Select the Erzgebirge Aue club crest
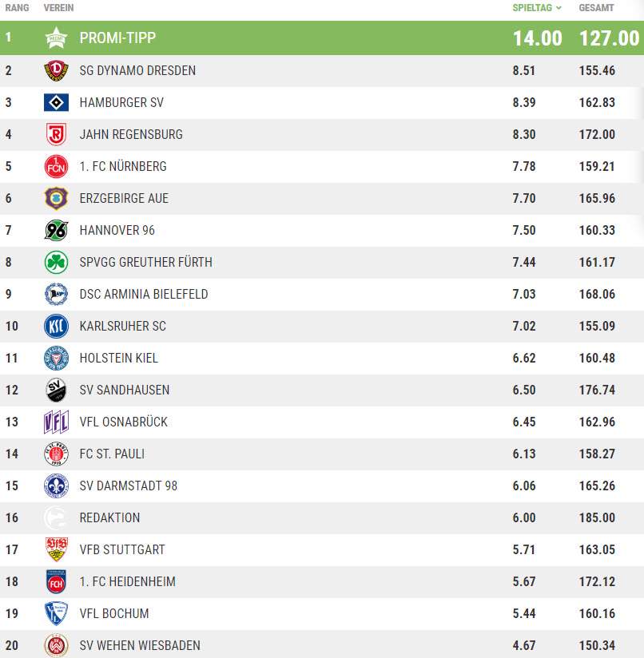 point(57,198)
